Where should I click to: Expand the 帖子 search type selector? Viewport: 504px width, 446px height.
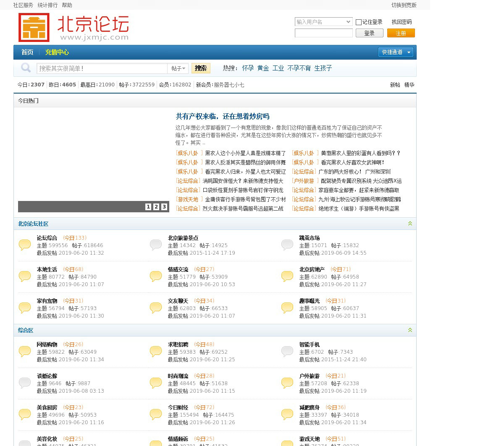[178, 68]
